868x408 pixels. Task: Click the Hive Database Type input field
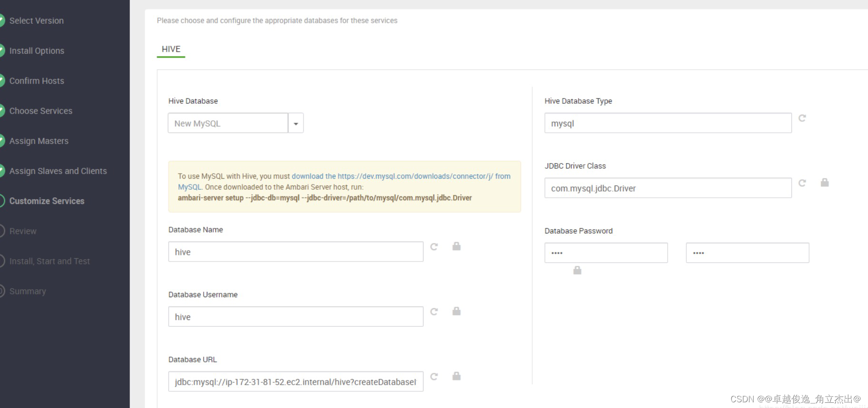tap(668, 123)
